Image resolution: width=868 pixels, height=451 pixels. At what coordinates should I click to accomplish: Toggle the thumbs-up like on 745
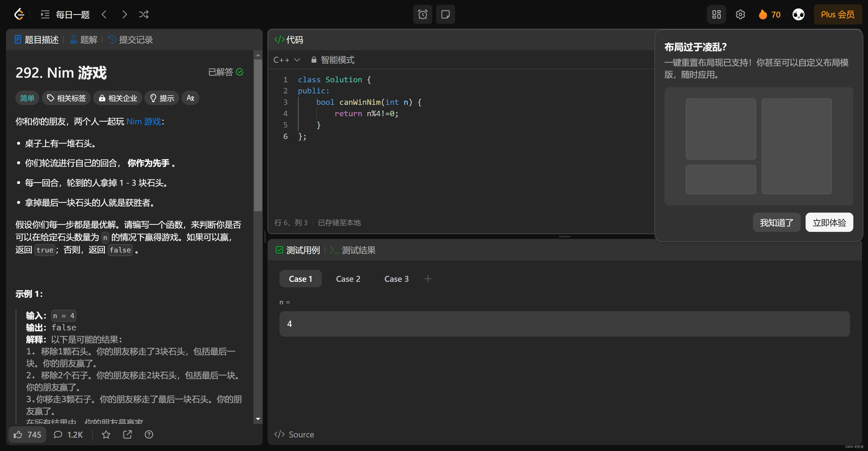27,435
